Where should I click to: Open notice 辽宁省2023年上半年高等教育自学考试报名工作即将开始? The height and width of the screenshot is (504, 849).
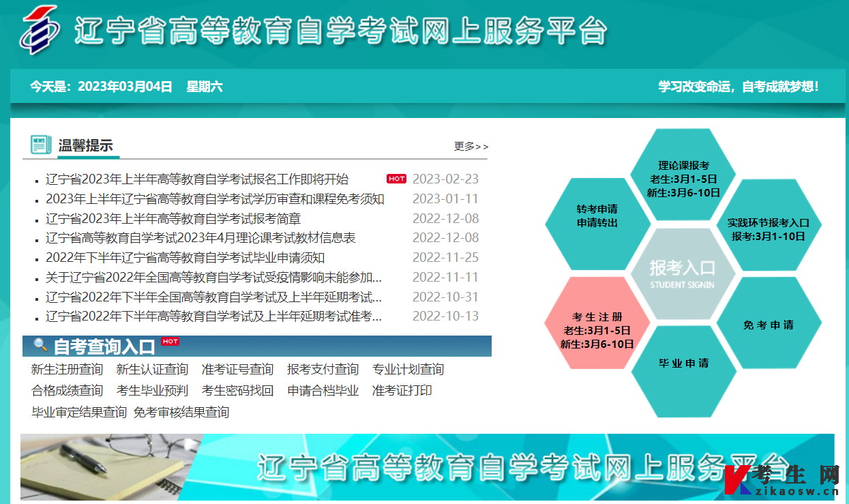[197, 179]
